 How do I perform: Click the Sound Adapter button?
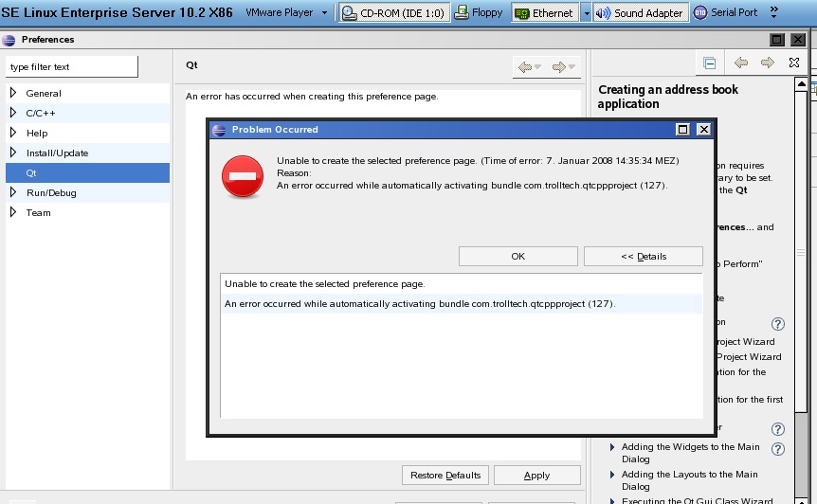[641, 12]
